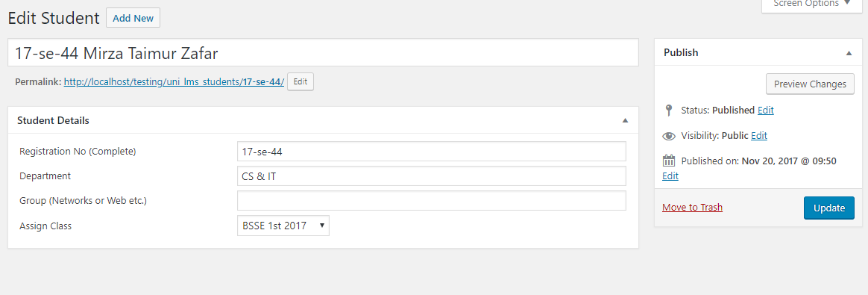Click the Registration No input field
The width and height of the screenshot is (868, 295).
tap(431, 152)
